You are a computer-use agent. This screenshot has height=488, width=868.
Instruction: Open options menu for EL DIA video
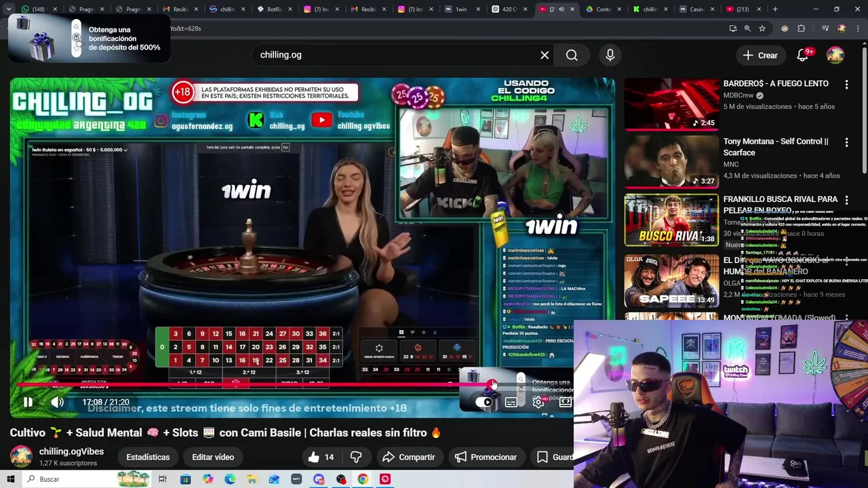click(846, 260)
